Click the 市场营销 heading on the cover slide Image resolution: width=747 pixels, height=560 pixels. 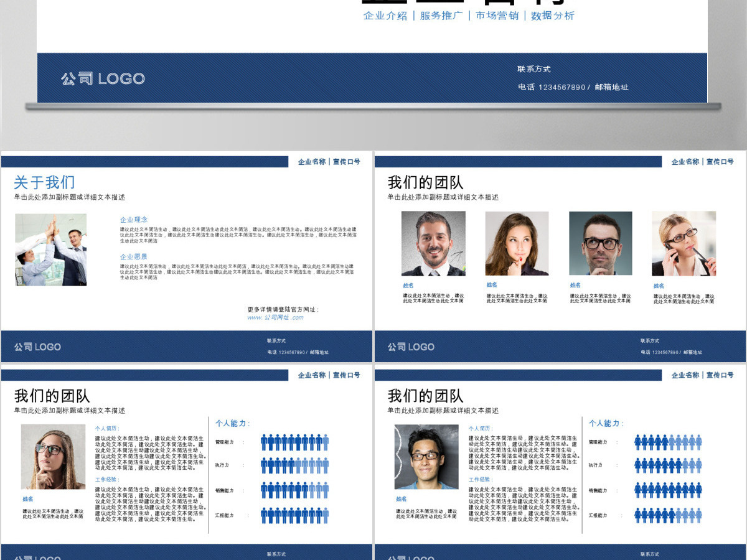pyautogui.click(x=497, y=16)
